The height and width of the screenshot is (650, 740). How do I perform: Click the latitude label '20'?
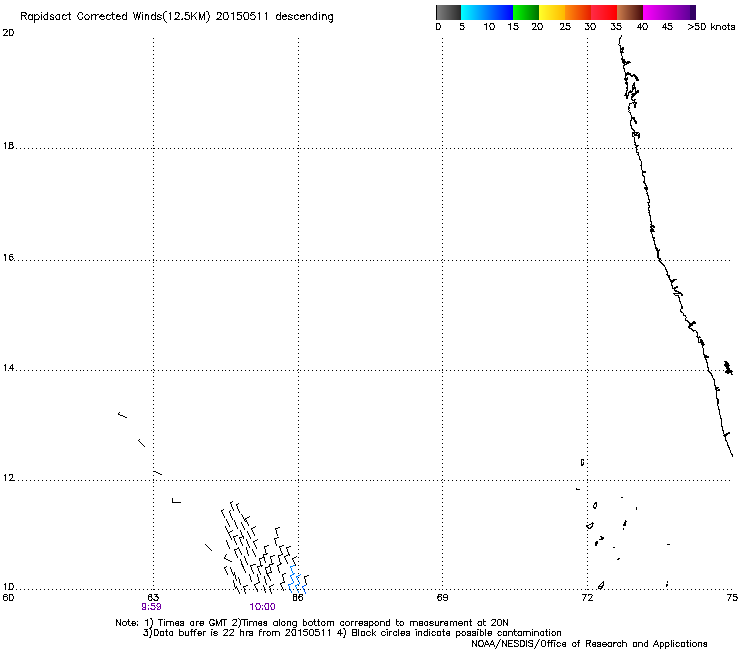click(x=8, y=33)
